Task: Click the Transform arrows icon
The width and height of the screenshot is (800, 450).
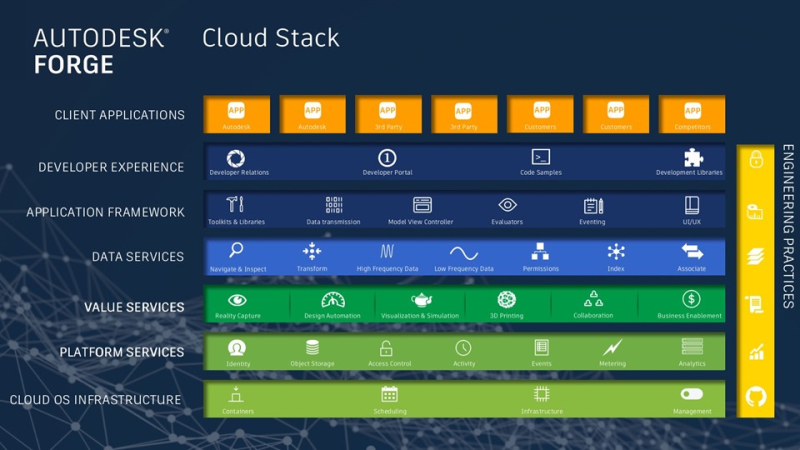Action: click(312, 251)
